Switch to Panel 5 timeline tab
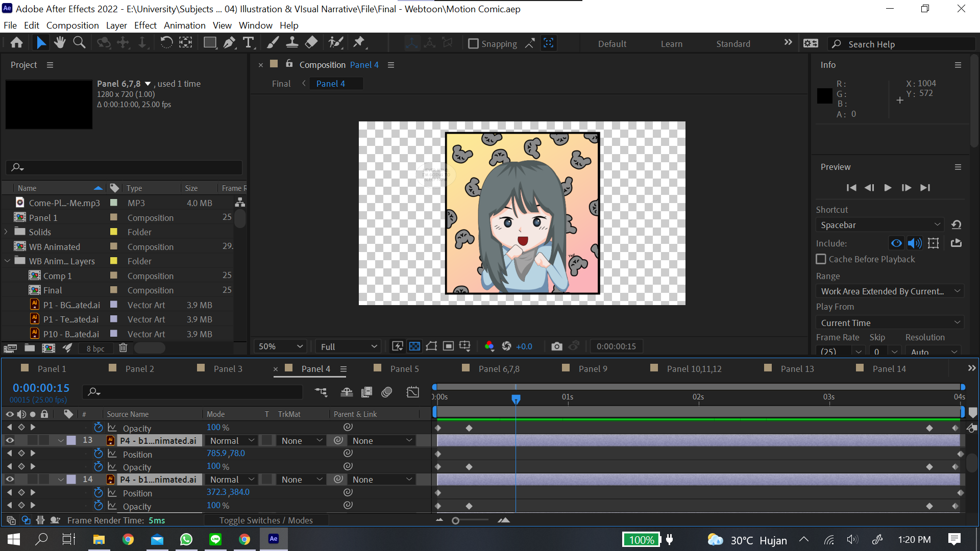 (404, 368)
